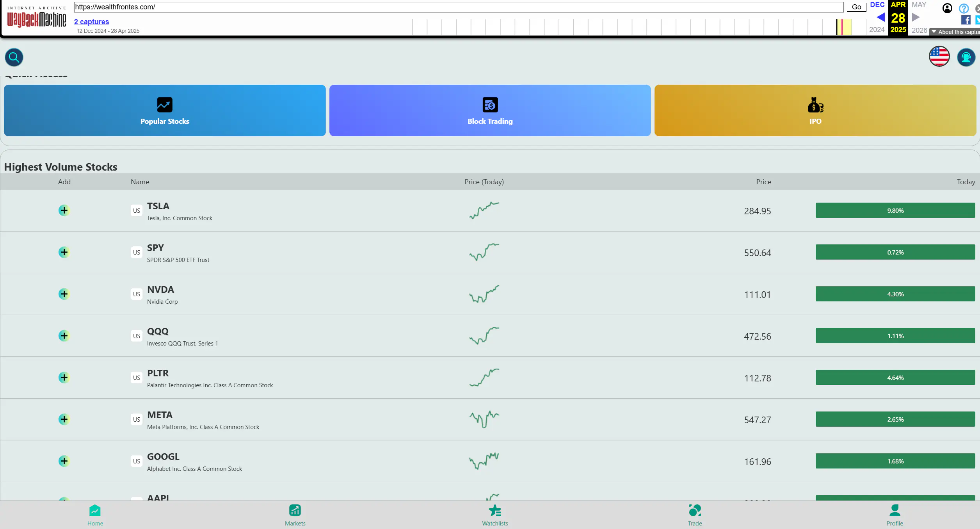This screenshot has width=980, height=529.
Task: View the PLTR price sparkline chart
Action: click(x=484, y=378)
